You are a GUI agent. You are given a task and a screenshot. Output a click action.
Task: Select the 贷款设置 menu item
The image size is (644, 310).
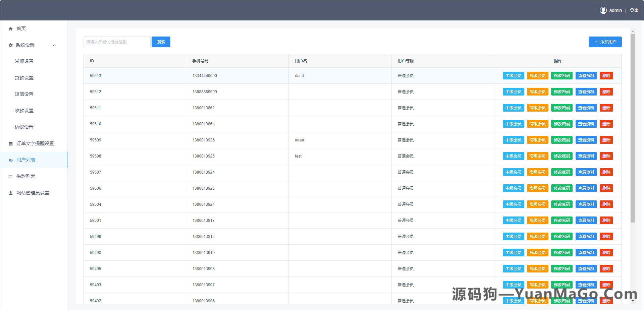tap(24, 78)
